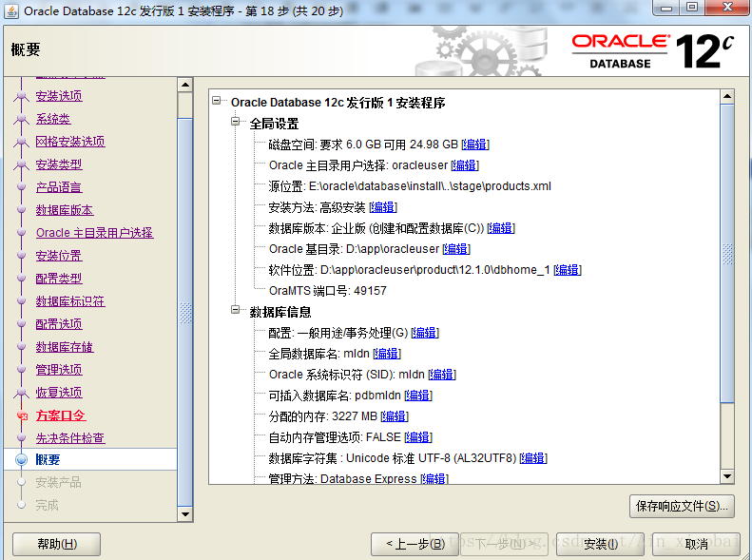This screenshot has width=752, height=560.
Task: Open Oracle 主目录用户选择 step in sidebar
Action: click(x=95, y=233)
